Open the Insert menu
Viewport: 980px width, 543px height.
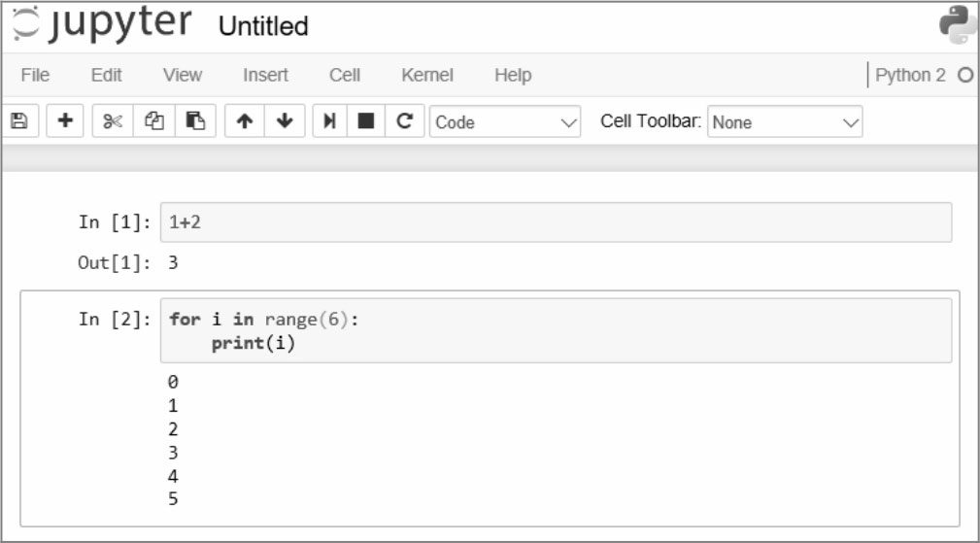[265, 75]
